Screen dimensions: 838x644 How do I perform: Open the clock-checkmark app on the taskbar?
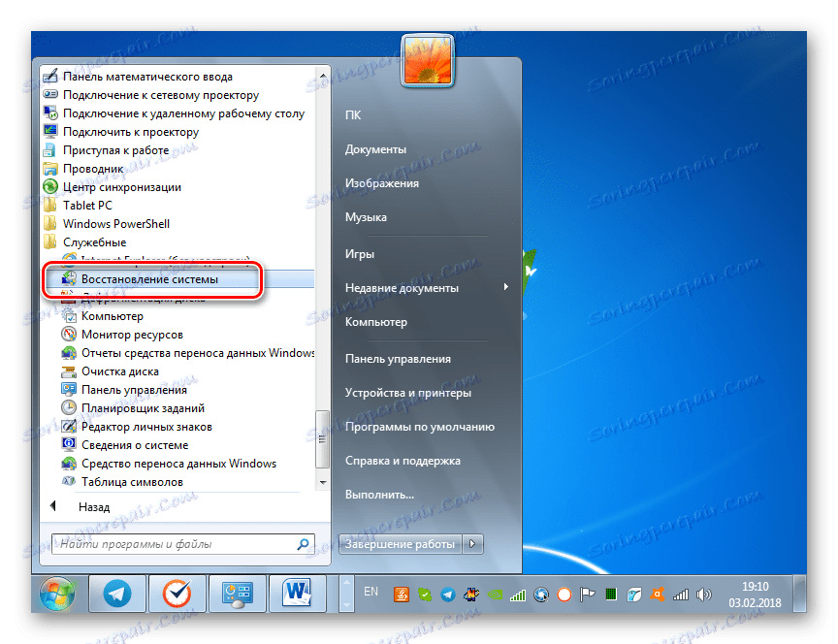pos(177,594)
